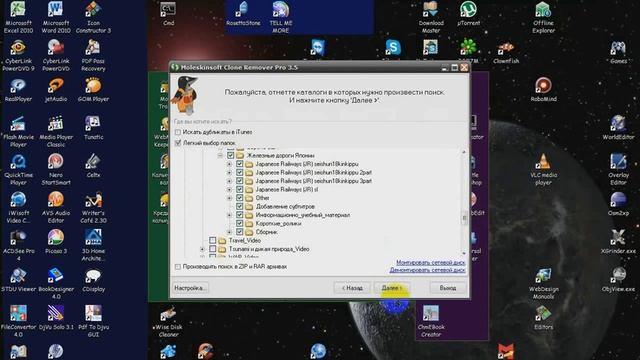Click folder tree scroll up arrow
The height and width of the screenshot is (360, 640).
coord(464,152)
